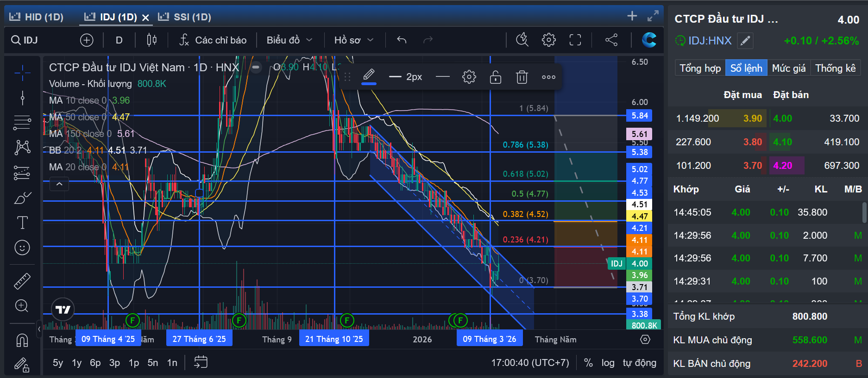This screenshot has width=868, height=378.
Task: Click the undo arrow
Action: (x=402, y=40)
